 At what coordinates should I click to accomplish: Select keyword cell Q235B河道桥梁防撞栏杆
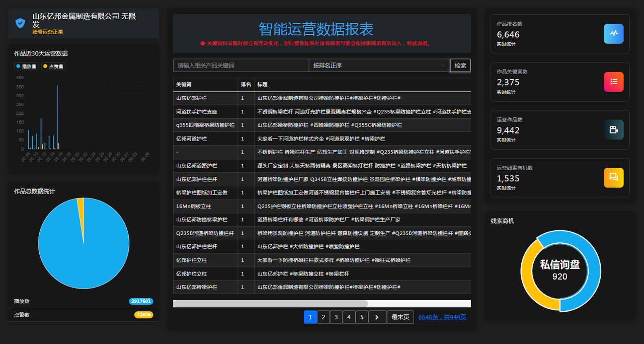(x=206, y=233)
